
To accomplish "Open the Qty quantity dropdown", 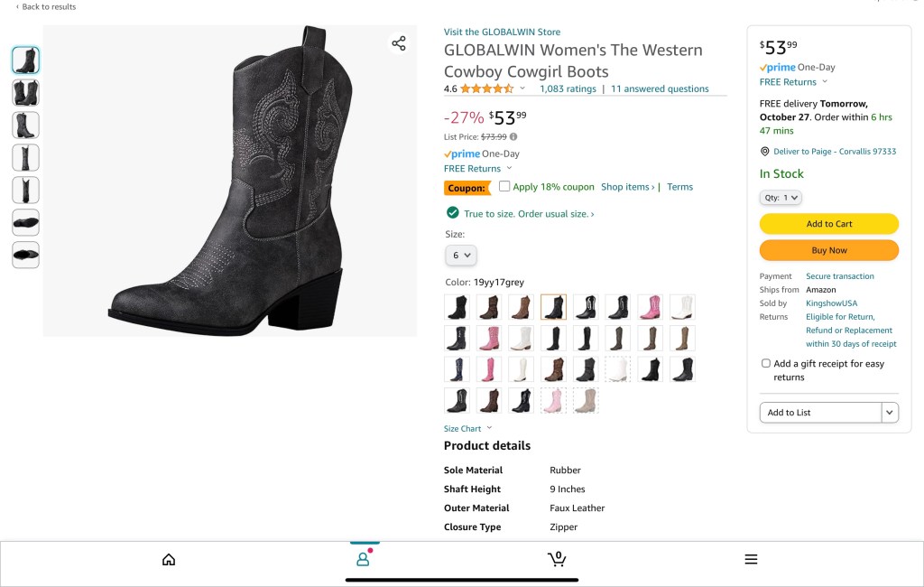I will point(781,198).
